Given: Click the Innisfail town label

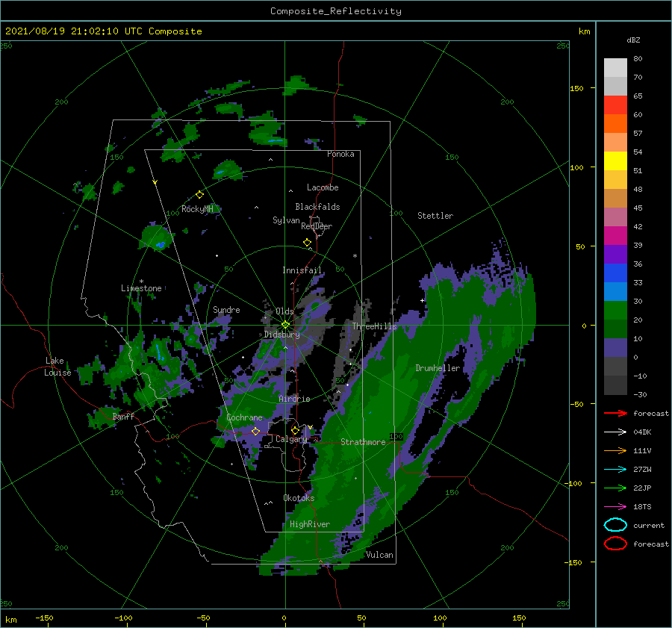Looking at the screenshot, I should coord(302,270).
